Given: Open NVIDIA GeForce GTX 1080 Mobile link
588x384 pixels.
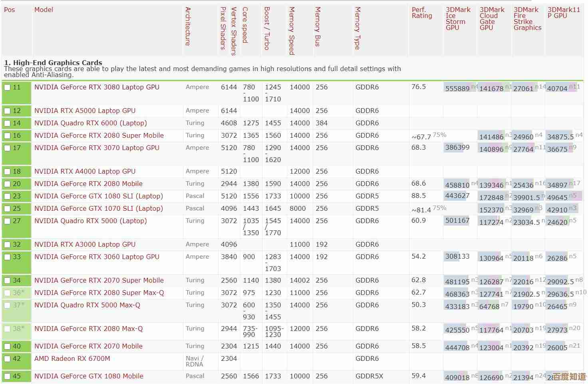Looking at the screenshot, I should click(x=89, y=376).
